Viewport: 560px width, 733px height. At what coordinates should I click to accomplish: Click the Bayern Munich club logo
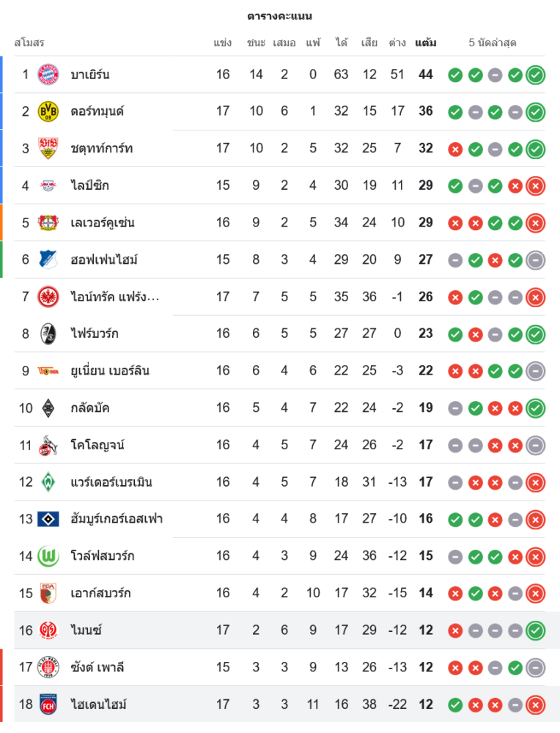pyautogui.click(x=48, y=74)
